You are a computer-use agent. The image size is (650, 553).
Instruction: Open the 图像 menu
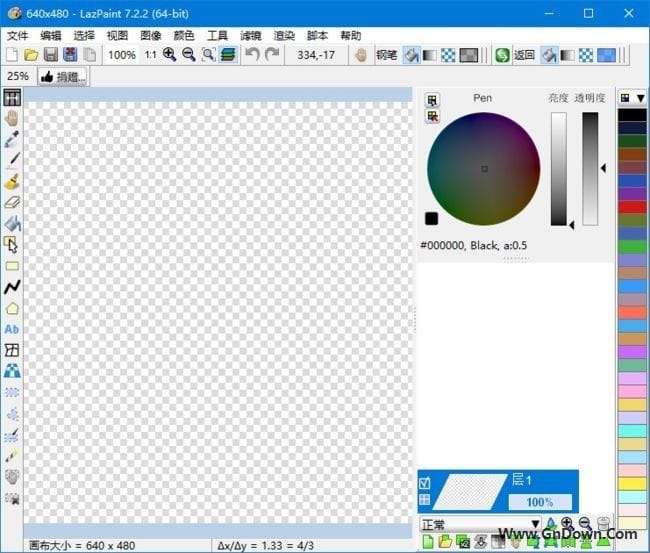coord(150,36)
